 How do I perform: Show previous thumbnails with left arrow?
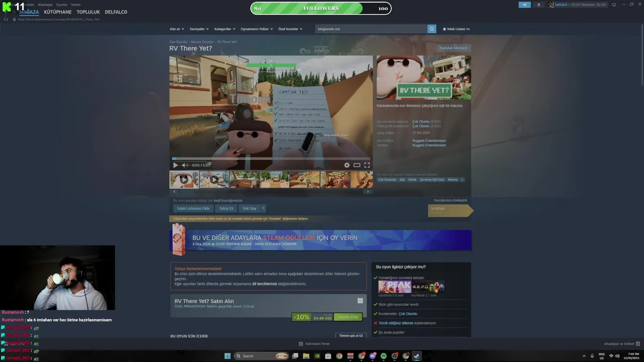coord(174,192)
